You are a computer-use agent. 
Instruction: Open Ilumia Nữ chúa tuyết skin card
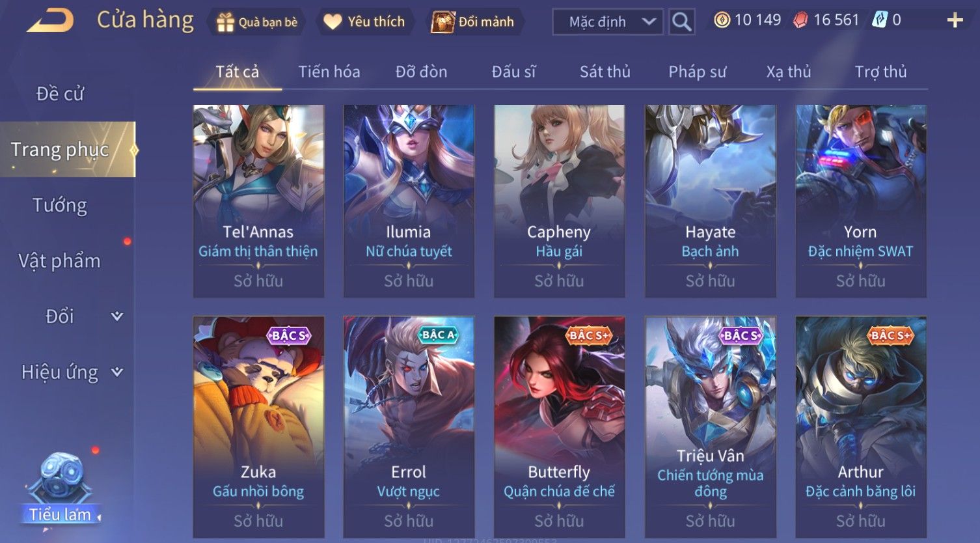point(409,201)
